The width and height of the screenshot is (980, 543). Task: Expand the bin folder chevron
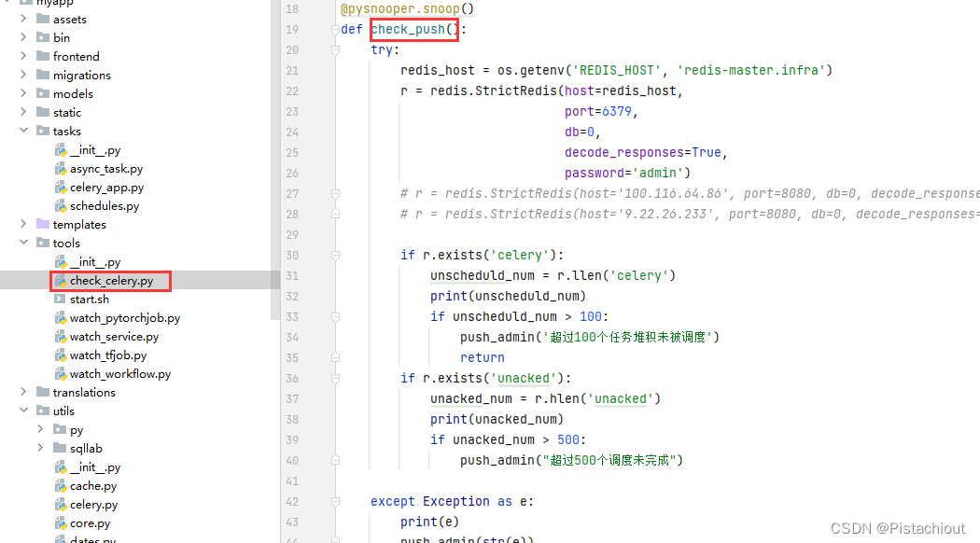(23, 37)
